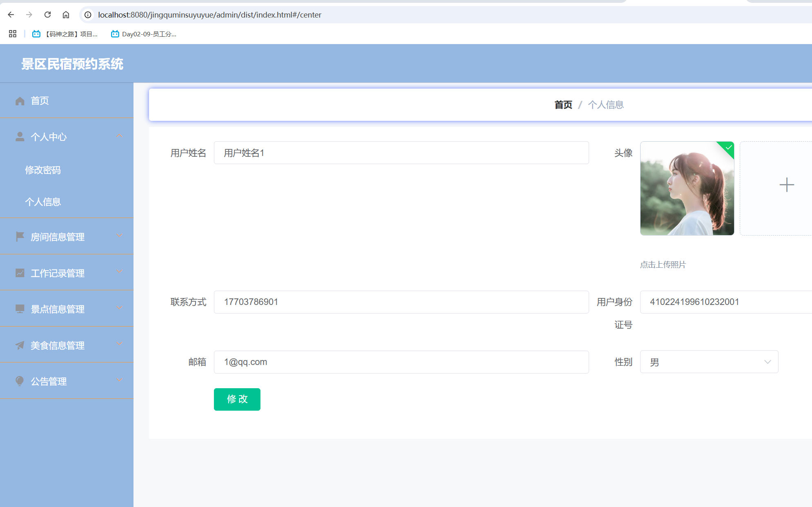Image resolution: width=812 pixels, height=507 pixels.
Task: Click the 用户身份证号 input field
Action: (726, 302)
